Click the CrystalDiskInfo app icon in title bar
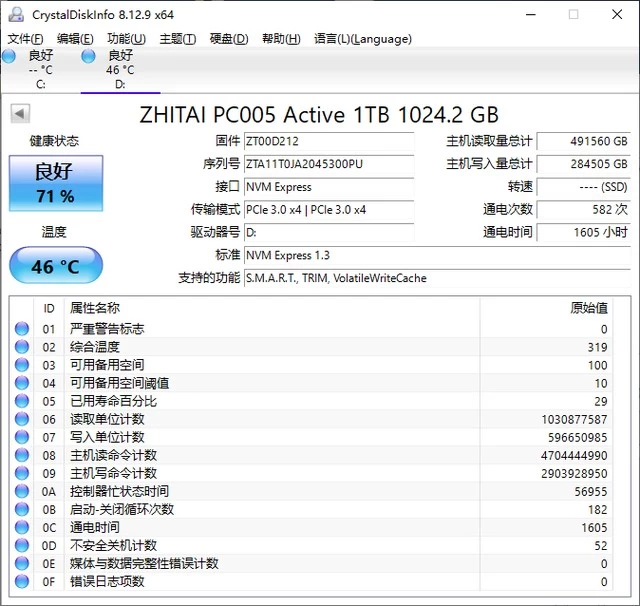This screenshot has height=606, width=640. point(14,15)
